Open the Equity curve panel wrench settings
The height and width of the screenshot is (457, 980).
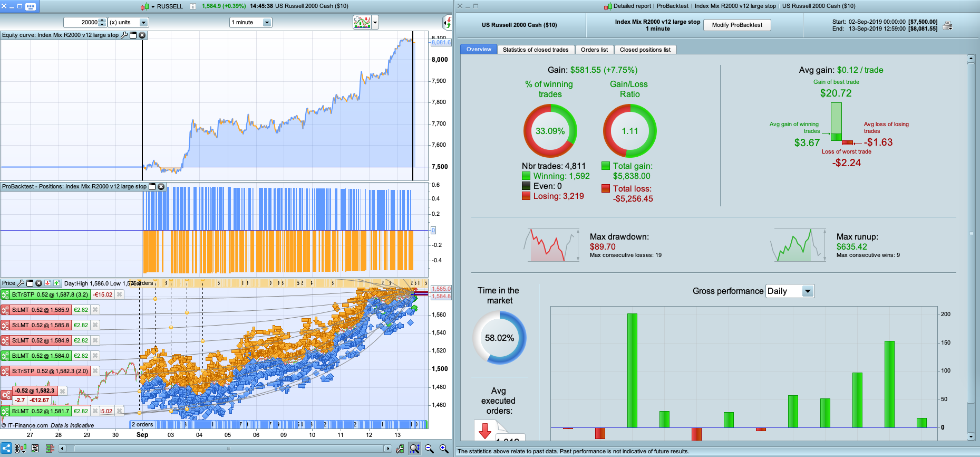124,35
